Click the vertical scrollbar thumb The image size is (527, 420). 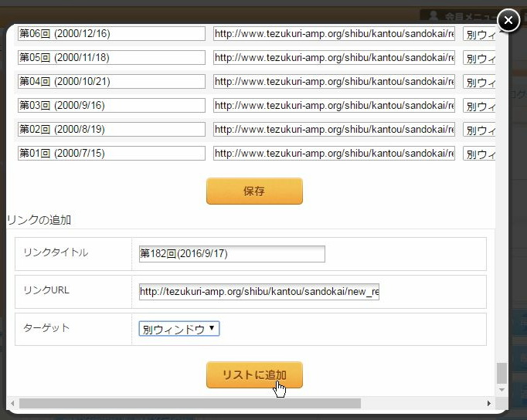click(x=502, y=374)
